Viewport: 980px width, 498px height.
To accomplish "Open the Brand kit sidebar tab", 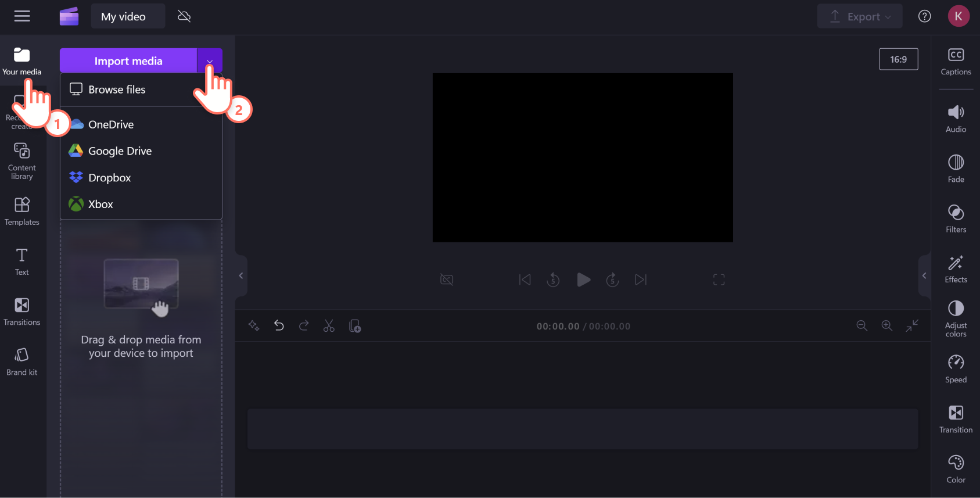I will pyautogui.click(x=22, y=361).
